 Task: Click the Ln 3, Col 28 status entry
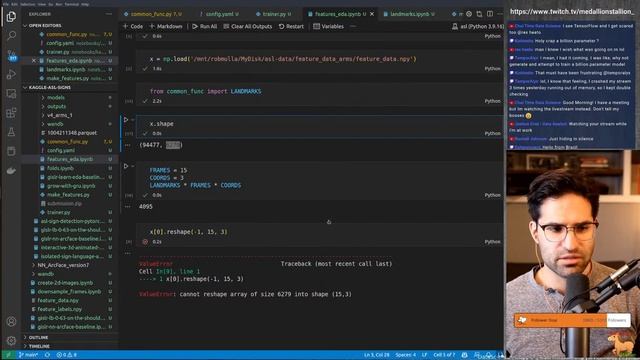pyautogui.click(x=376, y=355)
